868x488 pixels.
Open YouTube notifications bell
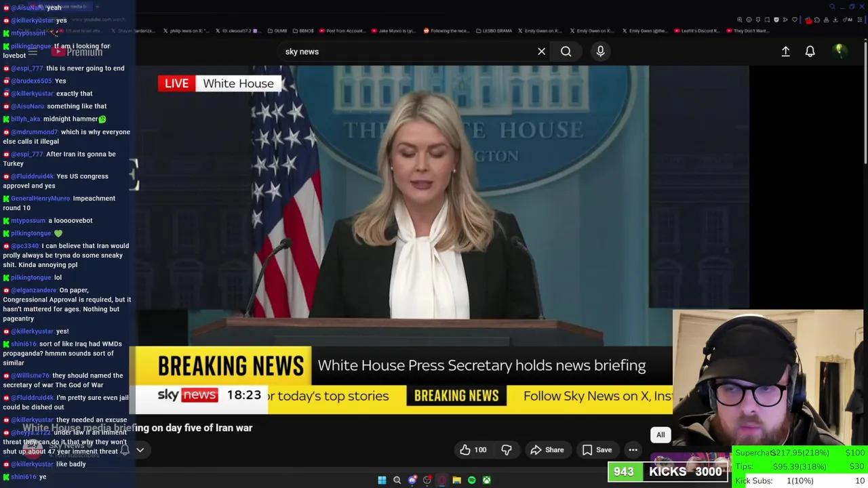coord(810,52)
